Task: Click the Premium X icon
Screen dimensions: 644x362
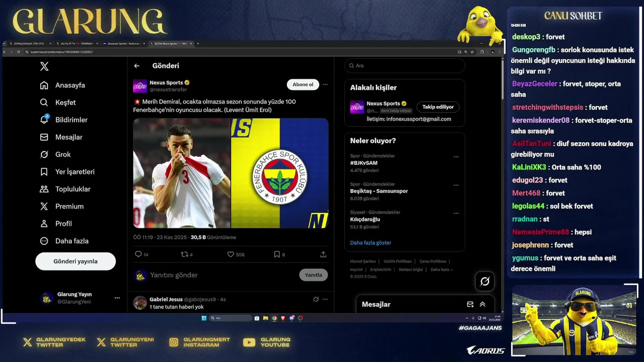Action: tap(44, 206)
